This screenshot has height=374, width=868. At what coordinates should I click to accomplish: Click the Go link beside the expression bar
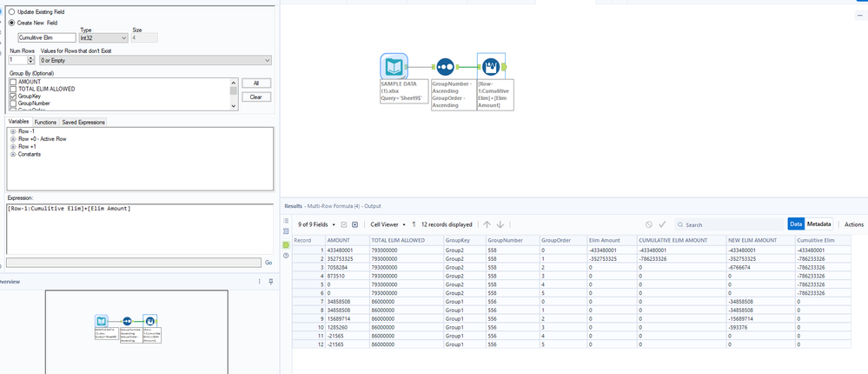pos(268,263)
